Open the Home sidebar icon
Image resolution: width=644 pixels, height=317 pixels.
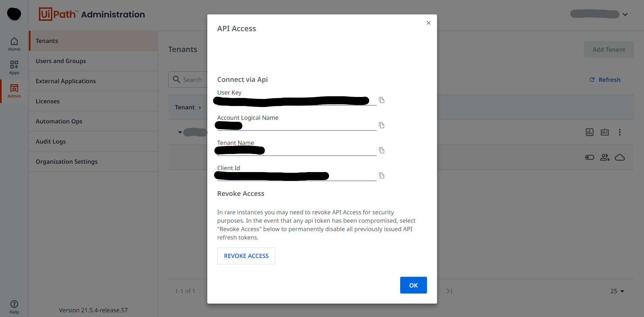14,44
